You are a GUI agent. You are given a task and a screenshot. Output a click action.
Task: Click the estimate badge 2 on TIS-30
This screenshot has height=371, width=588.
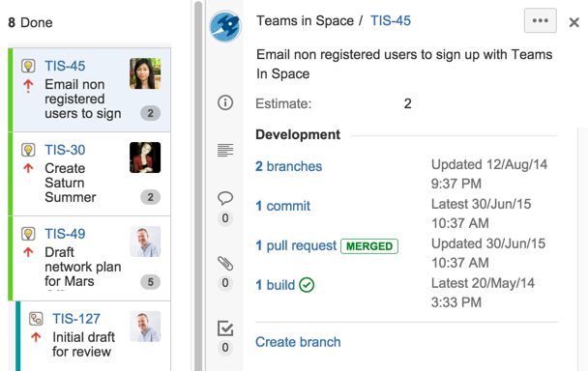tap(150, 197)
